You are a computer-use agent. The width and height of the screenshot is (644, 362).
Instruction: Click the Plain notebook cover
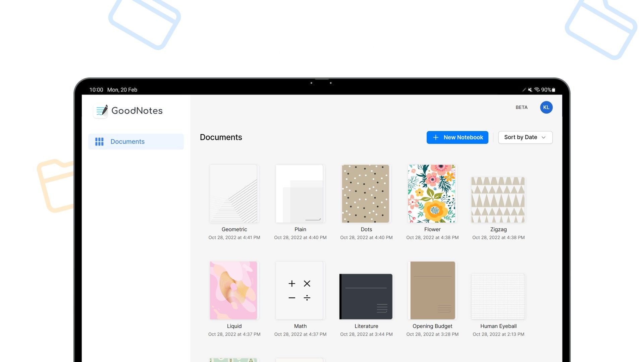pos(300,193)
